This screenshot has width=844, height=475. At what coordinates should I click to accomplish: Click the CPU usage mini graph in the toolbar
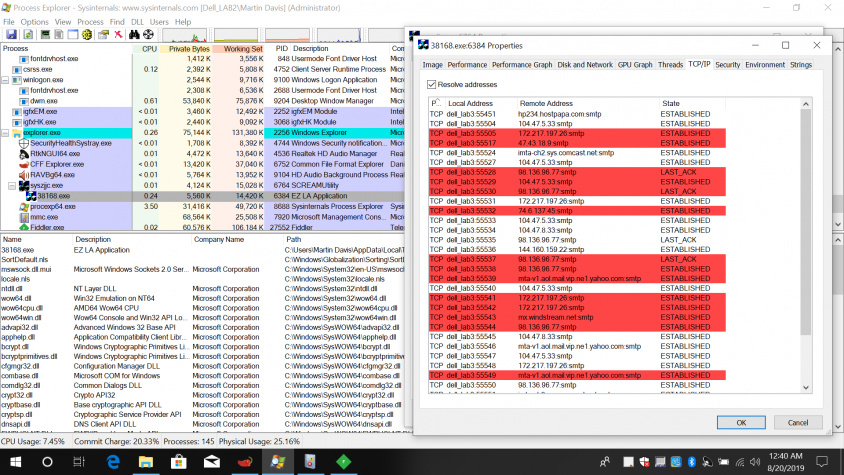tap(185, 36)
